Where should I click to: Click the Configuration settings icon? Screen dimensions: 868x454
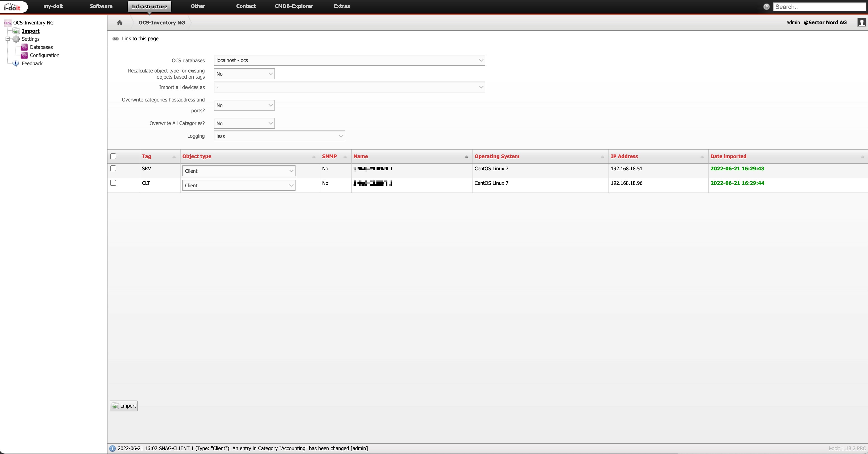point(24,55)
